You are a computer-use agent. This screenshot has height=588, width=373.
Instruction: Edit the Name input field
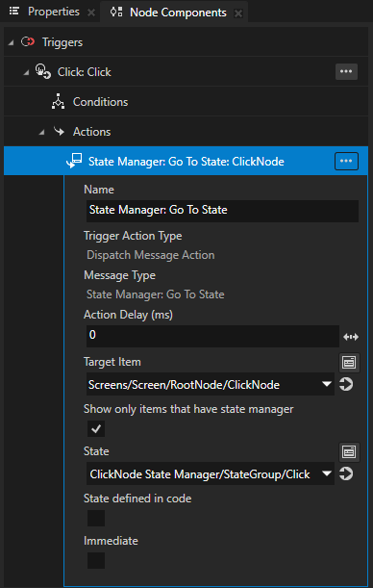click(222, 210)
